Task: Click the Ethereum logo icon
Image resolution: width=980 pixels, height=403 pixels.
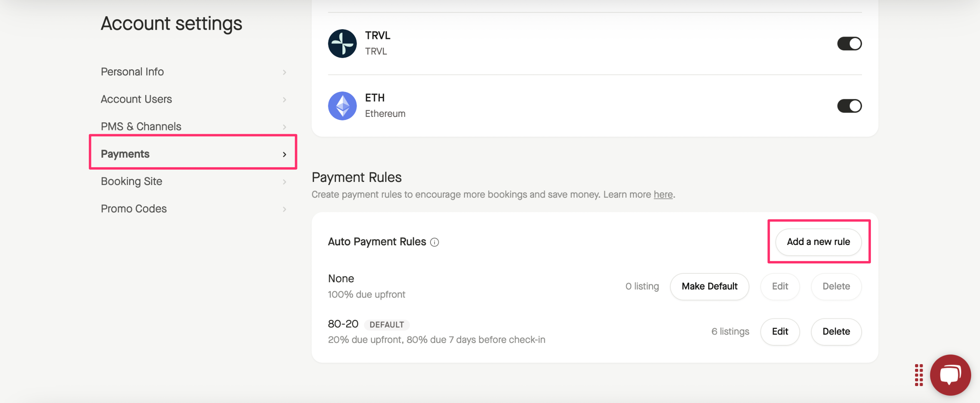Action: (x=342, y=106)
